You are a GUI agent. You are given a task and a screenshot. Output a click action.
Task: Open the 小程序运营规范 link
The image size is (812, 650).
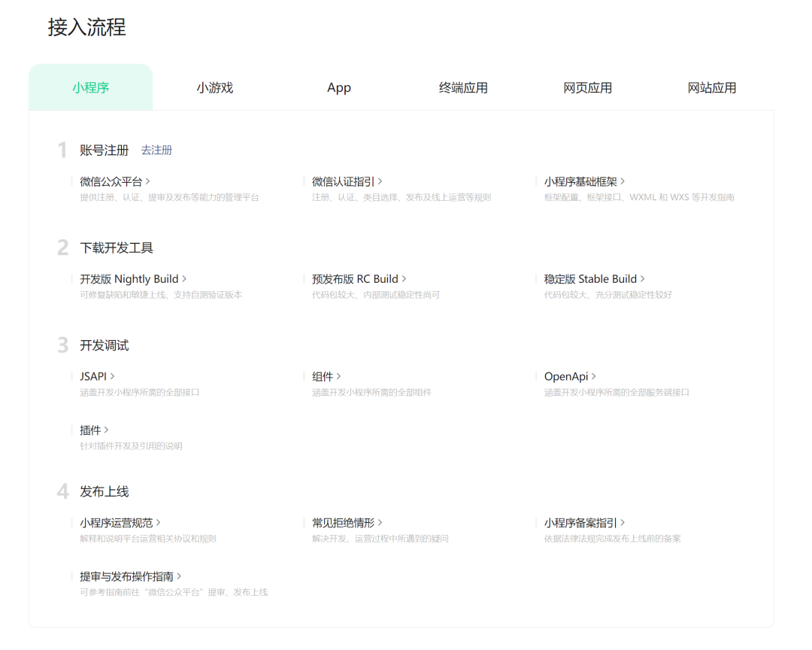click(x=120, y=523)
